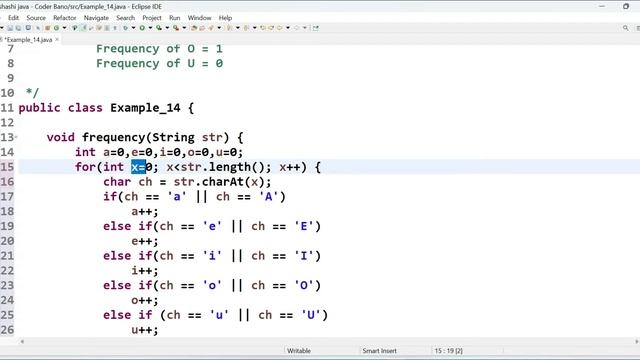Click the brown New Java Package icon
This screenshot has width=640, height=360.
(x=47, y=28)
